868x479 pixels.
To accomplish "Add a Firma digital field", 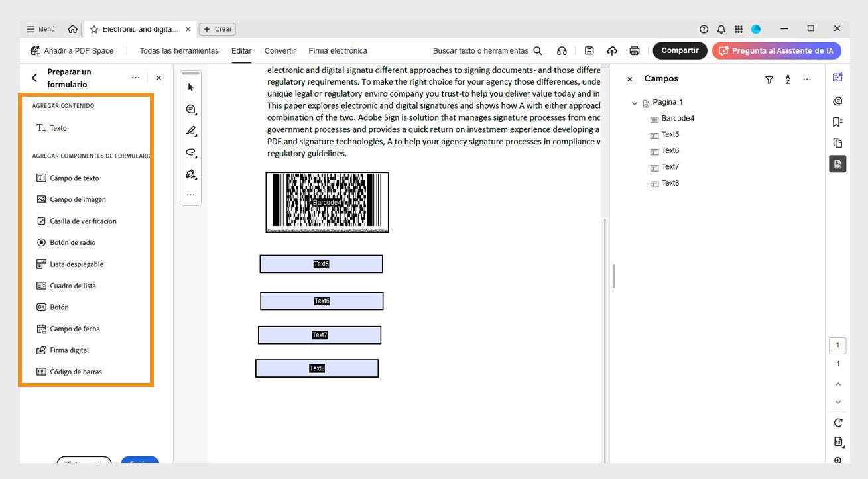I will click(x=62, y=350).
